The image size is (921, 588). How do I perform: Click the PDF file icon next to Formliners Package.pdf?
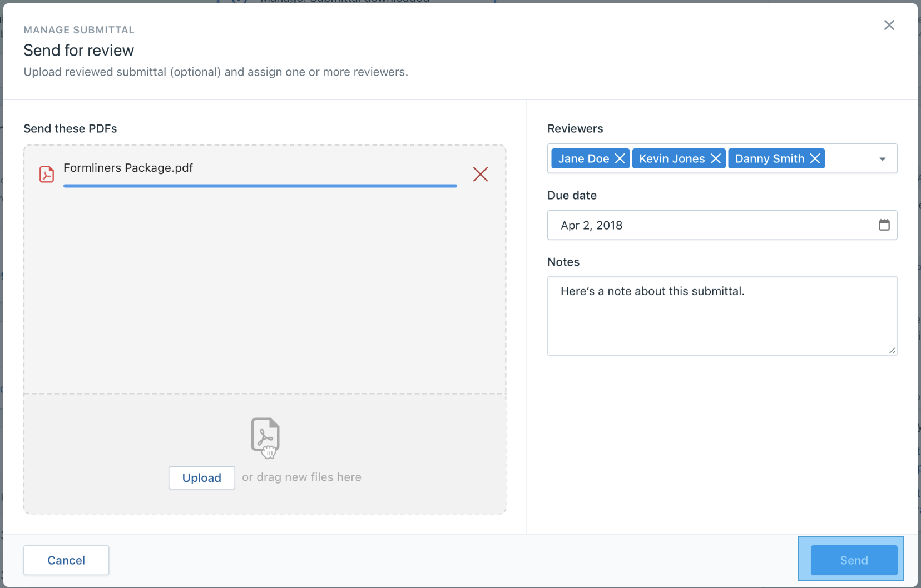[x=47, y=174]
